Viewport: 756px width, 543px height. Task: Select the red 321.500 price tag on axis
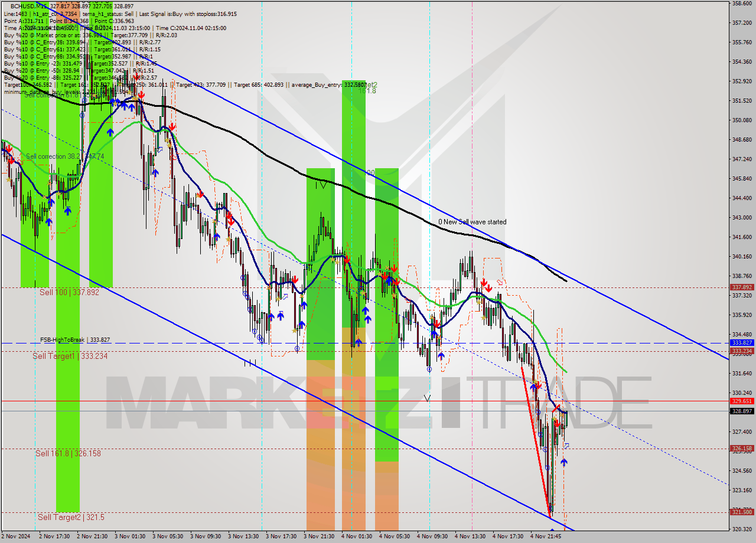(742, 512)
